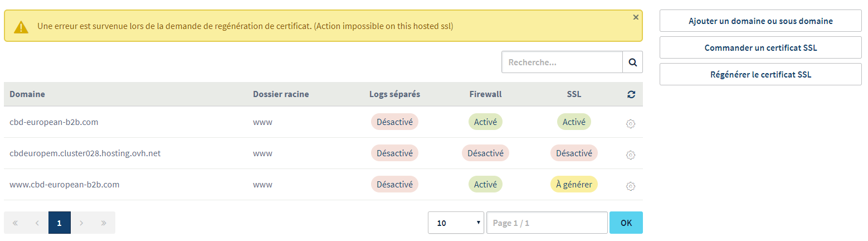The image size is (868, 241).
Task: Confirm page selection with OK button
Action: (626, 223)
